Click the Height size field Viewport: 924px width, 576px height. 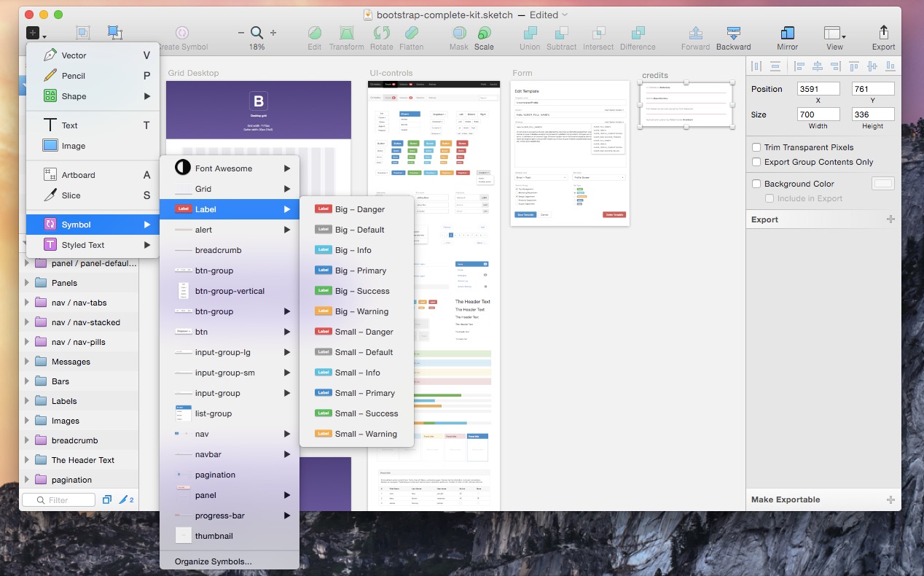(873, 114)
